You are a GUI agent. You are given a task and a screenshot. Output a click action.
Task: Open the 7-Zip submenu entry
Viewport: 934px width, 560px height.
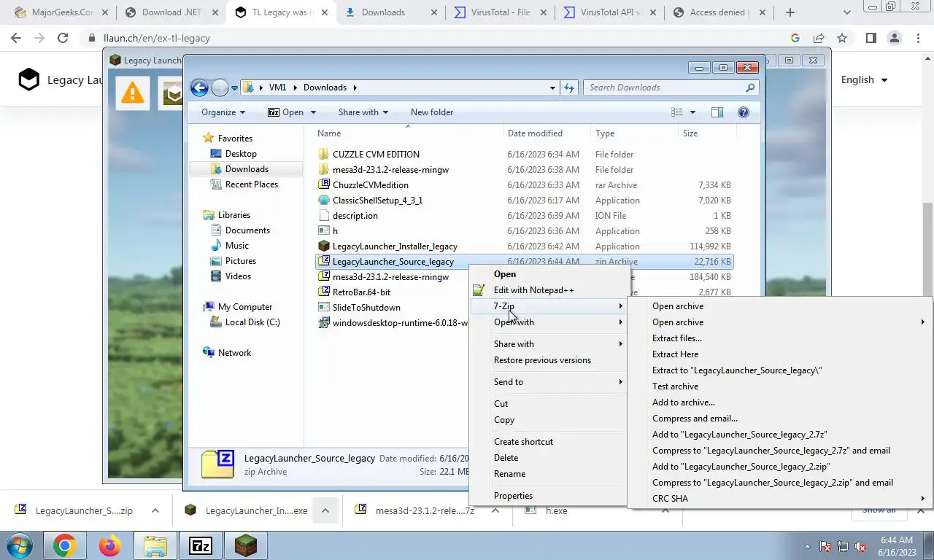[549, 306]
